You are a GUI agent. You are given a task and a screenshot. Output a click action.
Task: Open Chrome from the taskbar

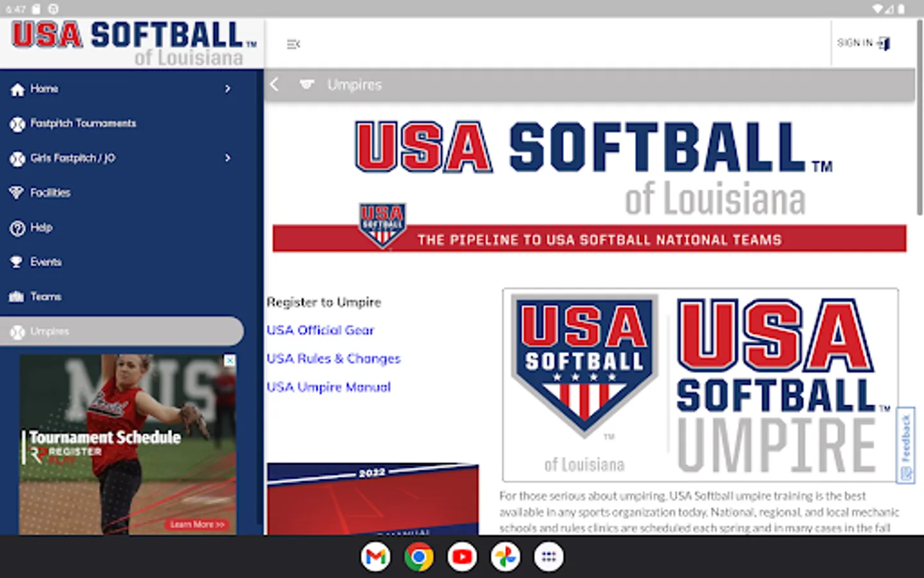419,557
